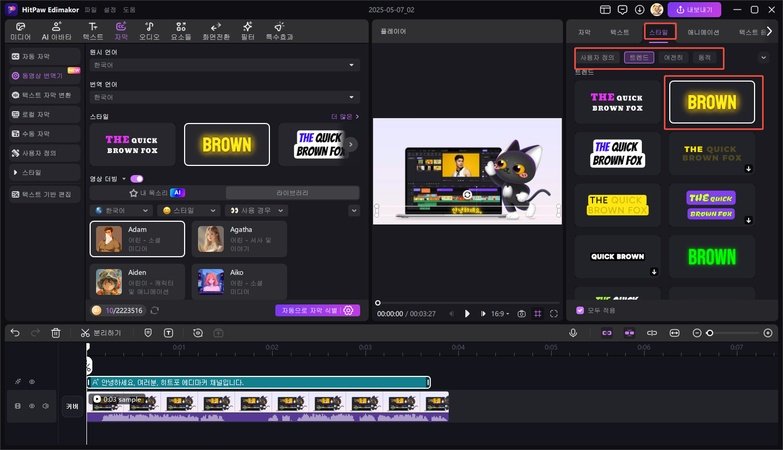Open the 요소들 (Elements) toolbar icon
783x450 pixels.
pyautogui.click(x=181, y=31)
